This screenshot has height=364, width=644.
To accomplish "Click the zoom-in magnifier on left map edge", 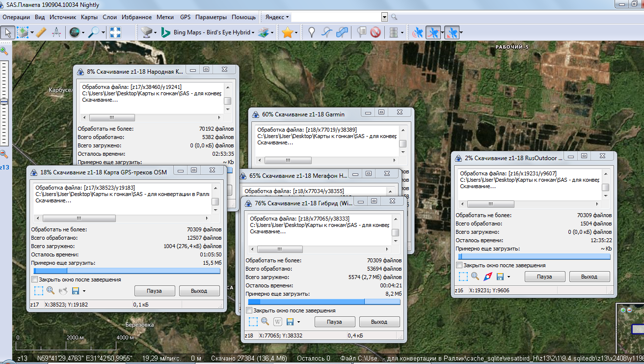I will pos(4,51).
